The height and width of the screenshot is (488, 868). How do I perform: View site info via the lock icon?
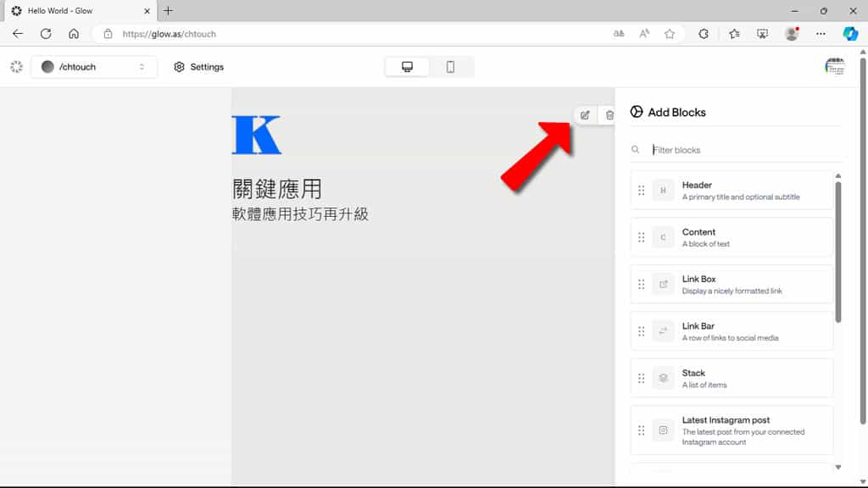108,34
